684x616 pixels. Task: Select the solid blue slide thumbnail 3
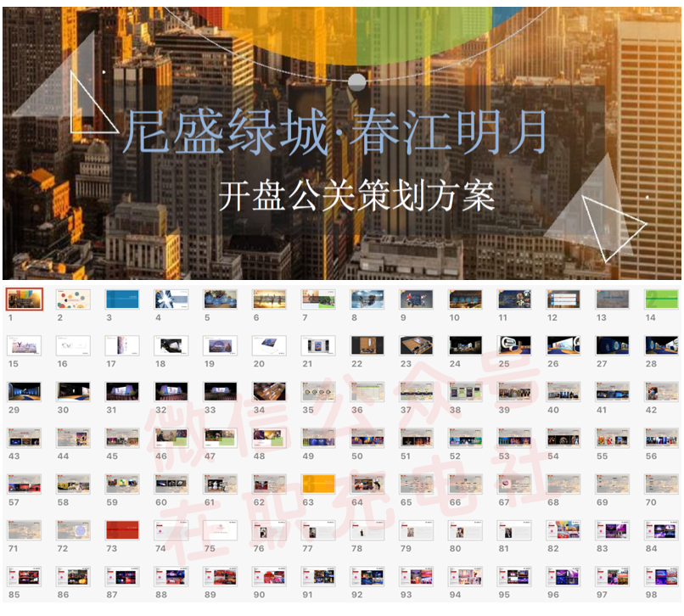pyautogui.click(x=122, y=300)
